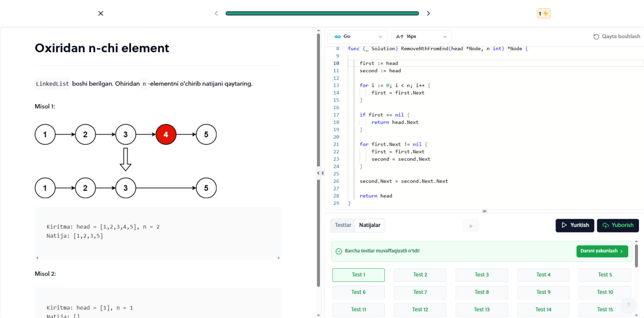Image resolution: width=644 pixels, height=318 pixels.
Task: Select Test 8 result
Action: (482, 292)
